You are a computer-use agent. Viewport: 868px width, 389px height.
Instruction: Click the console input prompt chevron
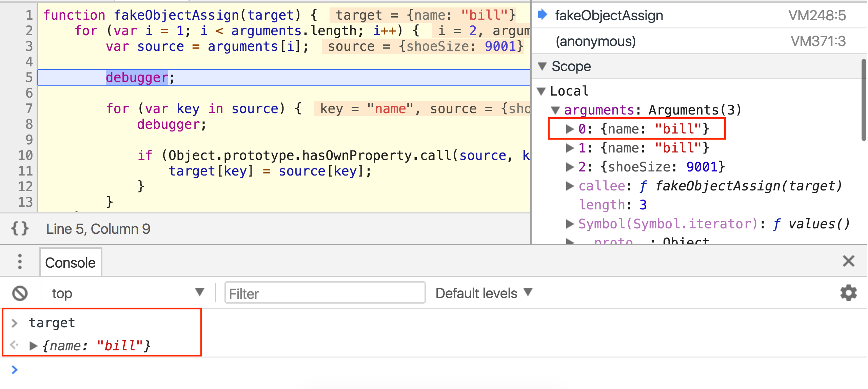(14, 369)
